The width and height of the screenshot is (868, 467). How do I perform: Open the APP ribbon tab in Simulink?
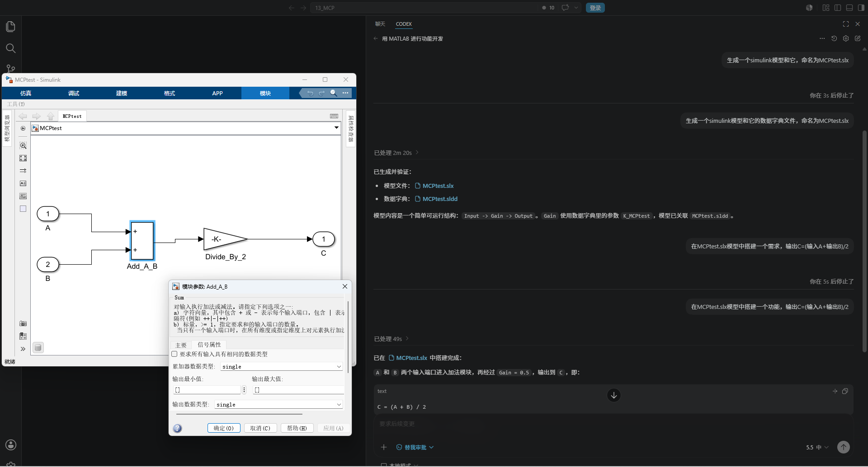pyautogui.click(x=217, y=93)
